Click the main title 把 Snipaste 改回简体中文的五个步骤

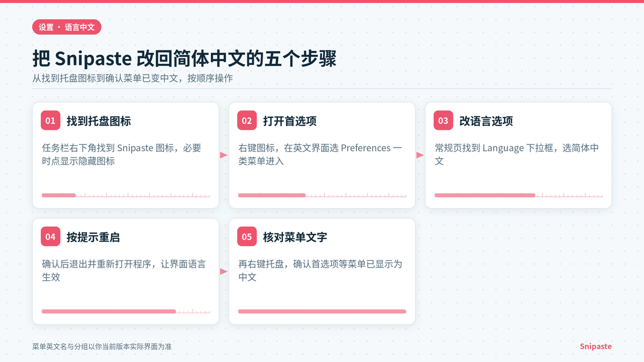pos(184,58)
